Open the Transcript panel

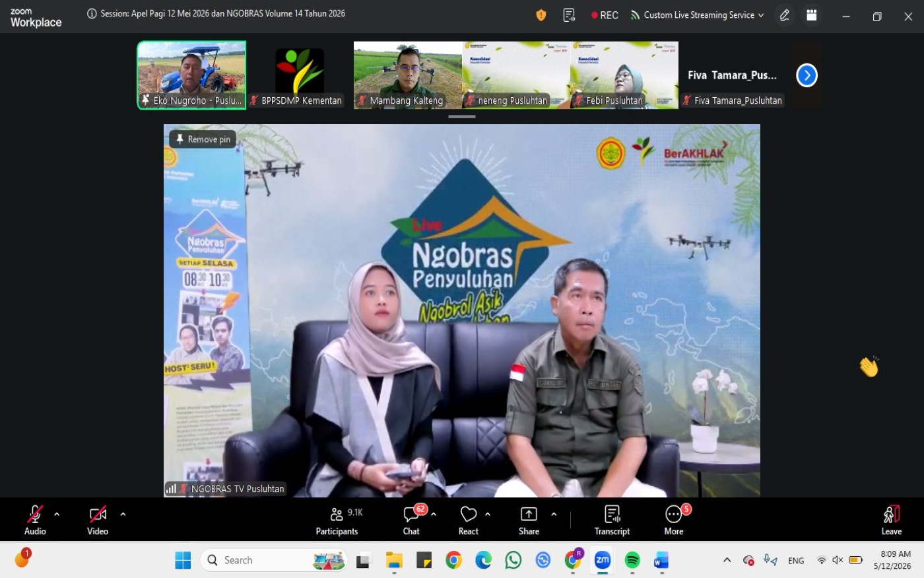pyautogui.click(x=612, y=521)
